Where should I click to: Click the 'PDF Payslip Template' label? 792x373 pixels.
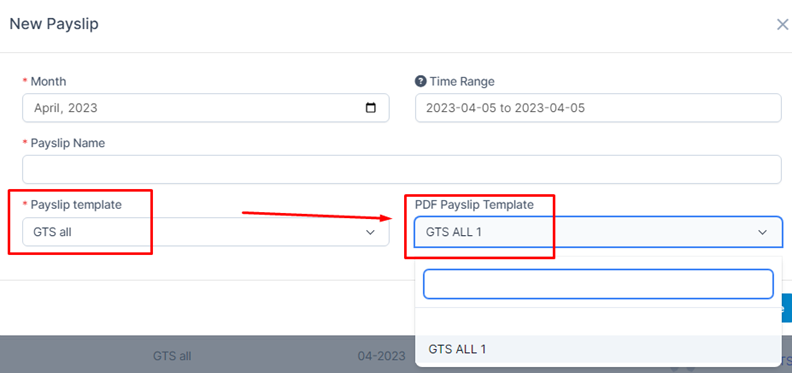(x=474, y=205)
